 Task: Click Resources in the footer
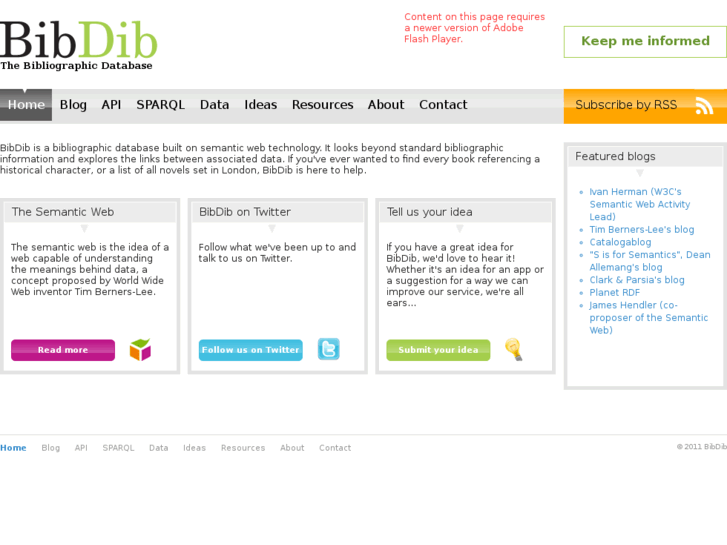tap(243, 448)
